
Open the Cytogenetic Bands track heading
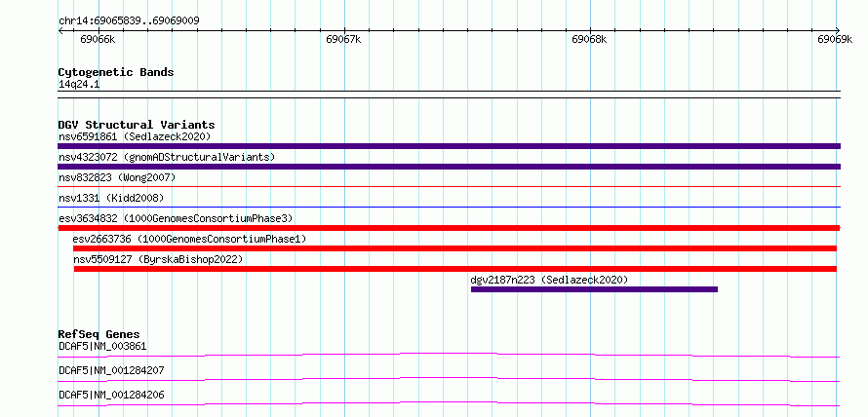coord(116,72)
